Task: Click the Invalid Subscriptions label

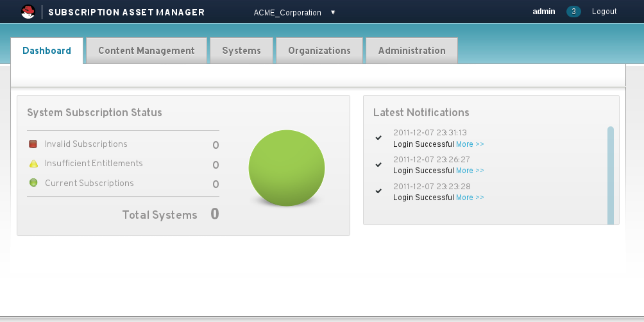Action: (x=86, y=144)
